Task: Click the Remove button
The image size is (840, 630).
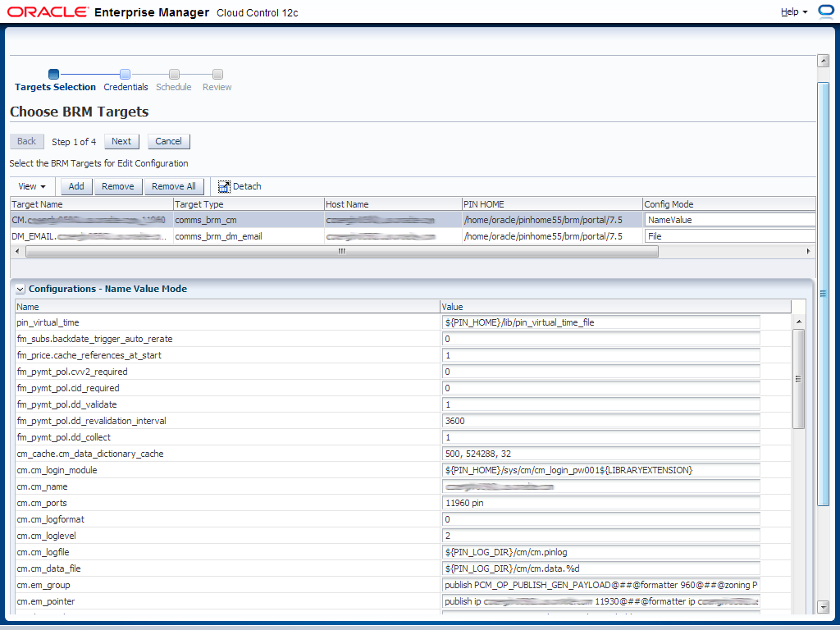Action: click(x=118, y=186)
